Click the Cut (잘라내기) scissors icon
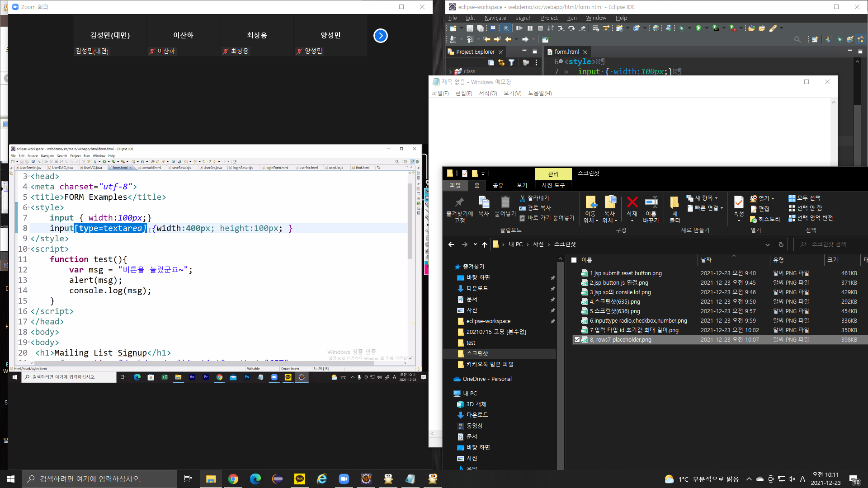The width and height of the screenshot is (868, 488). point(523,198)
